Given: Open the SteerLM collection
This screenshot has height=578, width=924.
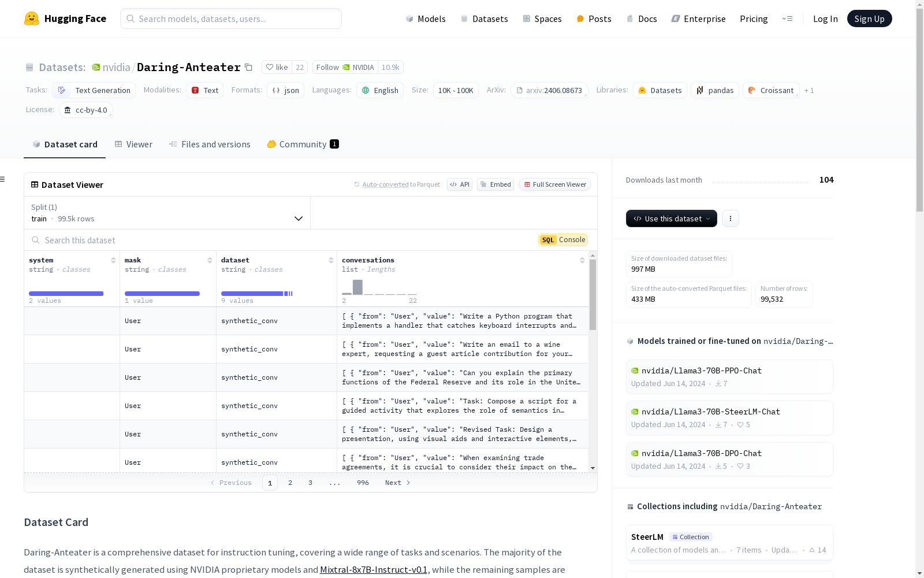Looking at the screenshot, I should (729, 543).
